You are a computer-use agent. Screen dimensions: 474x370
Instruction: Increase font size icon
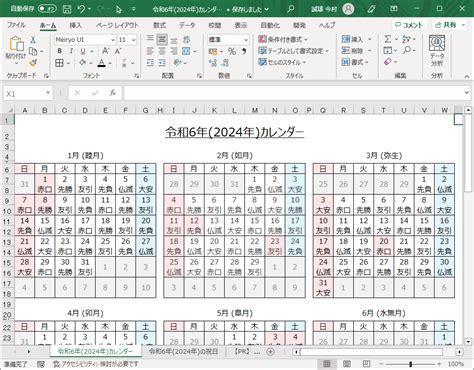pyautogui.click(x=106, y=51)
